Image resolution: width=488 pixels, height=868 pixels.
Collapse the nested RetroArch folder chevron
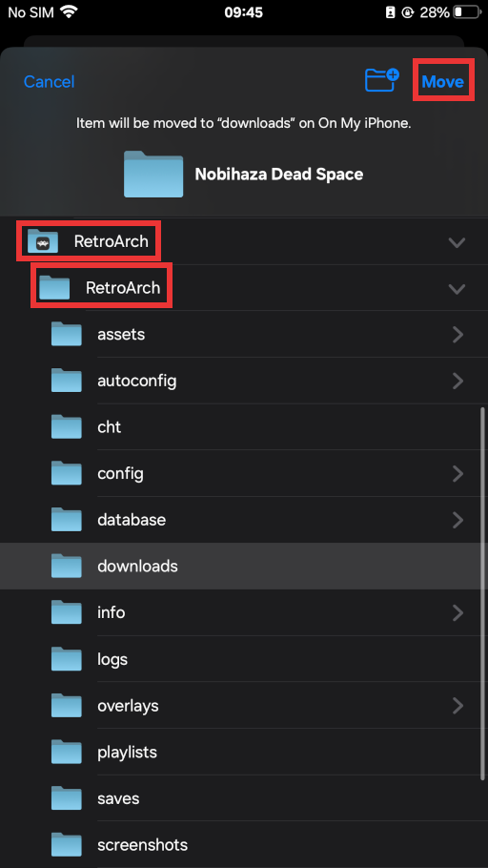(457, 288)
